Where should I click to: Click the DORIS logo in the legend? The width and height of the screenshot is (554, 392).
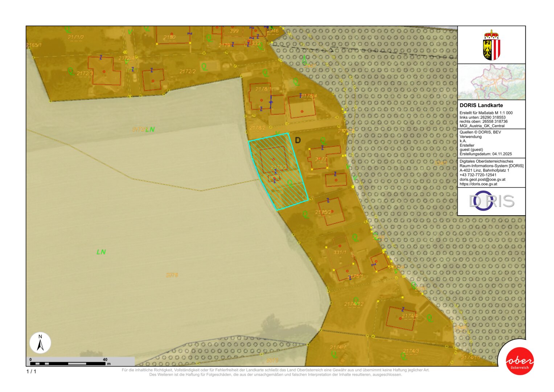491,201
